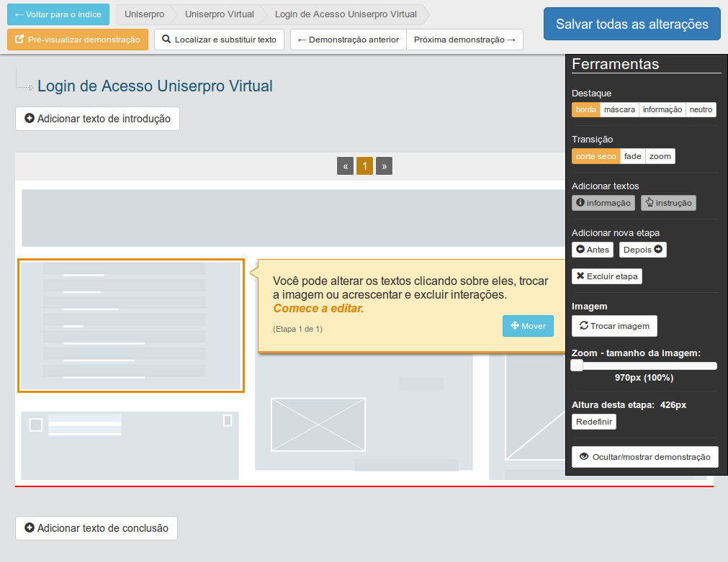The image size is (728, 562).
Task: Select neutro highlight option
Action: click(701, 109)
